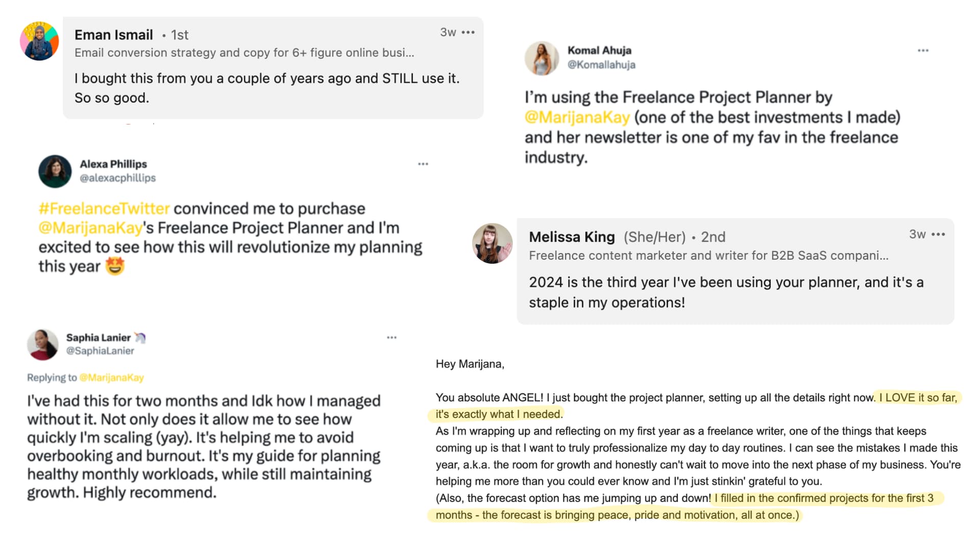Click Komal Ahuja's avatar photo
This screenshot has height=551, width=980.
tap(542, 58)
